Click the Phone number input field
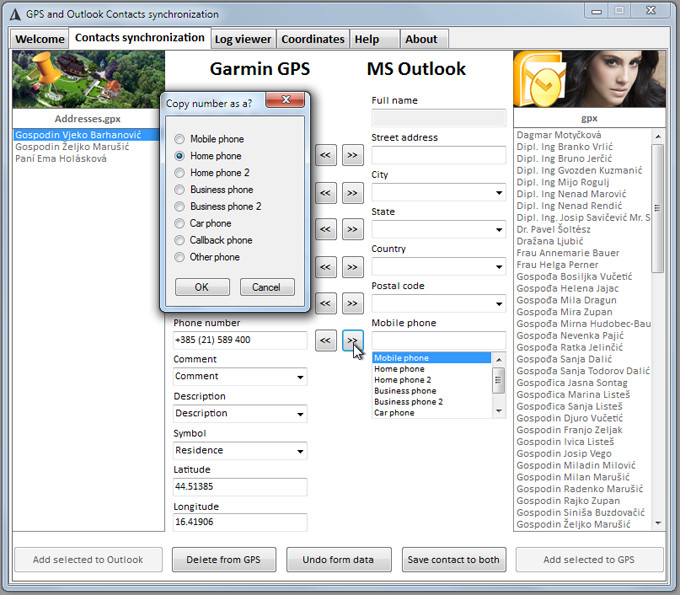The height and width of the screenshot is (595, 680). point(240,340)
